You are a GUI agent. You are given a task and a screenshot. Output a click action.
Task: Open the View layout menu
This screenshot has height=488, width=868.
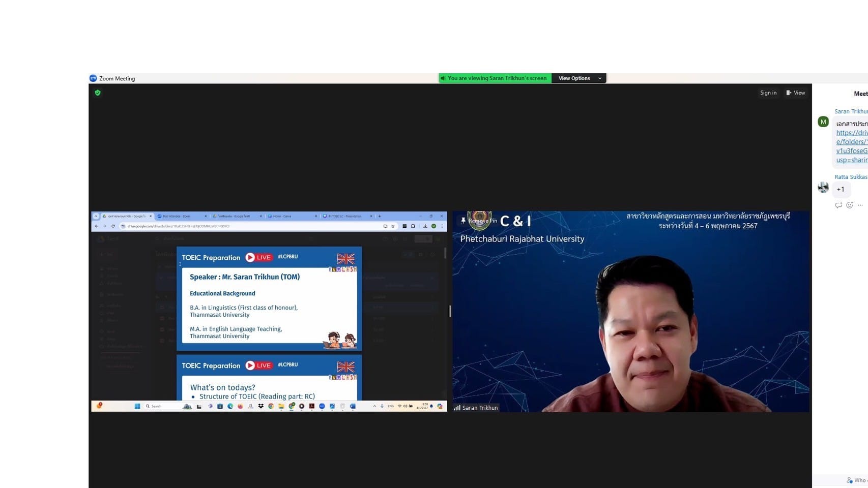click(x=795, y=93)
